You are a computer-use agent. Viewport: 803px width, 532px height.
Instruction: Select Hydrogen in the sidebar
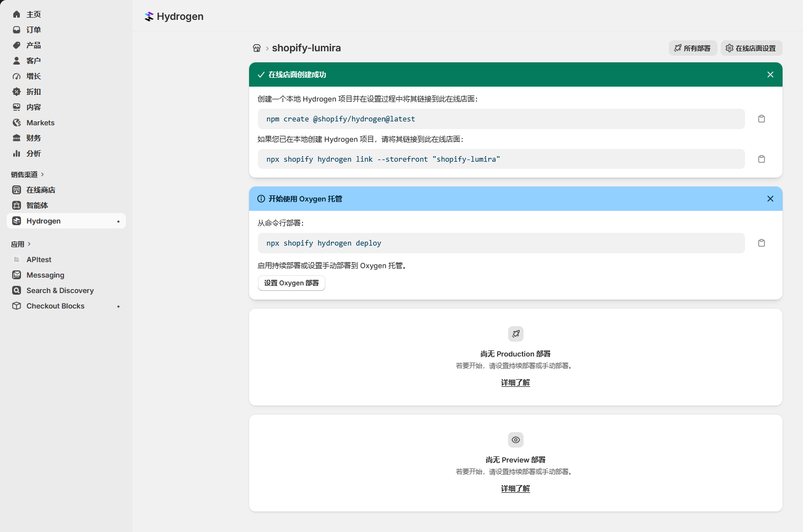click(66, 221)
